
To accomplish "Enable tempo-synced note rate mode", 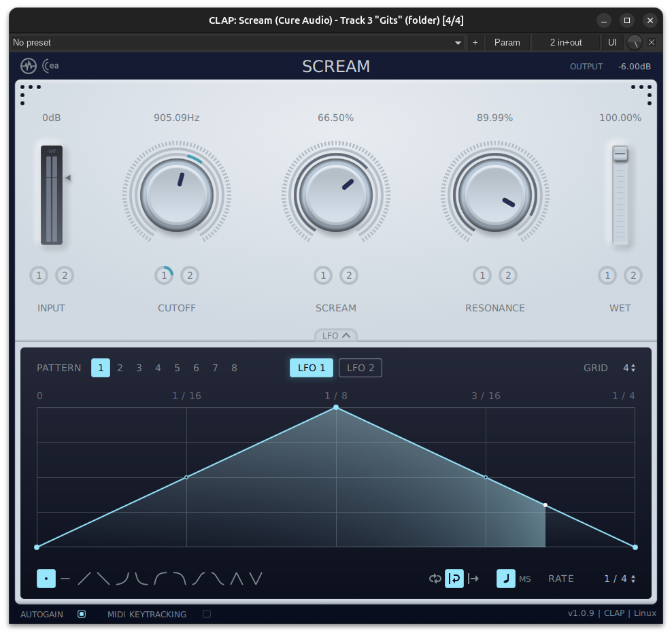I will click(x=506, y=579).
